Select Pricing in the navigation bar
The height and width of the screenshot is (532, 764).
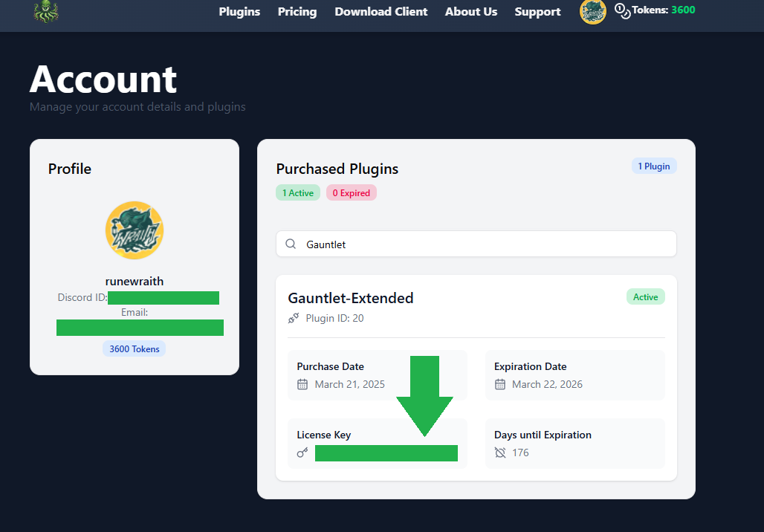point(297,12)
